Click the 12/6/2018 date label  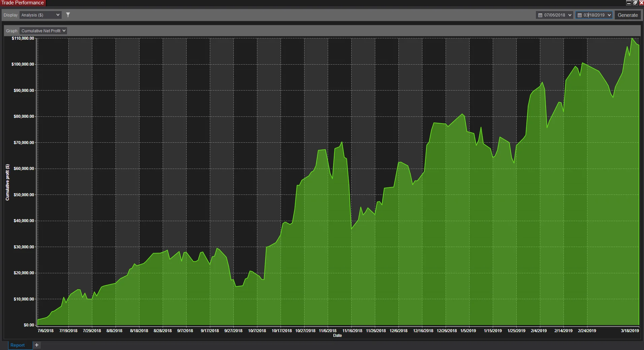398,331
